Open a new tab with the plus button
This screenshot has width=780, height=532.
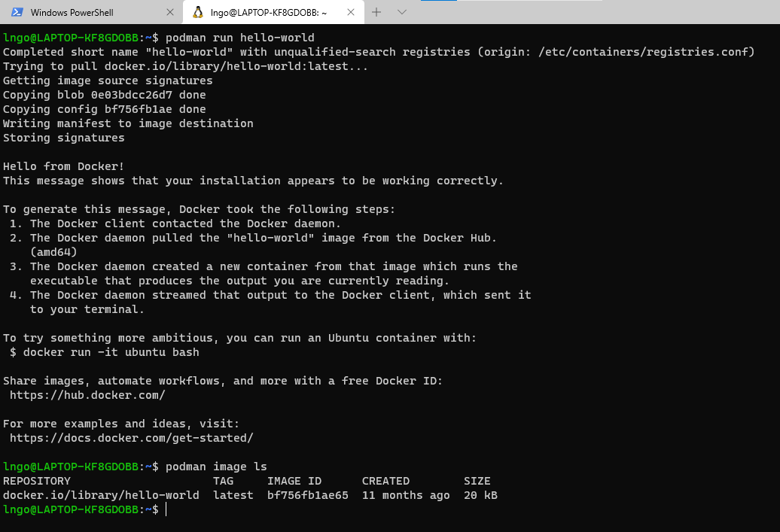pos(376,12)
